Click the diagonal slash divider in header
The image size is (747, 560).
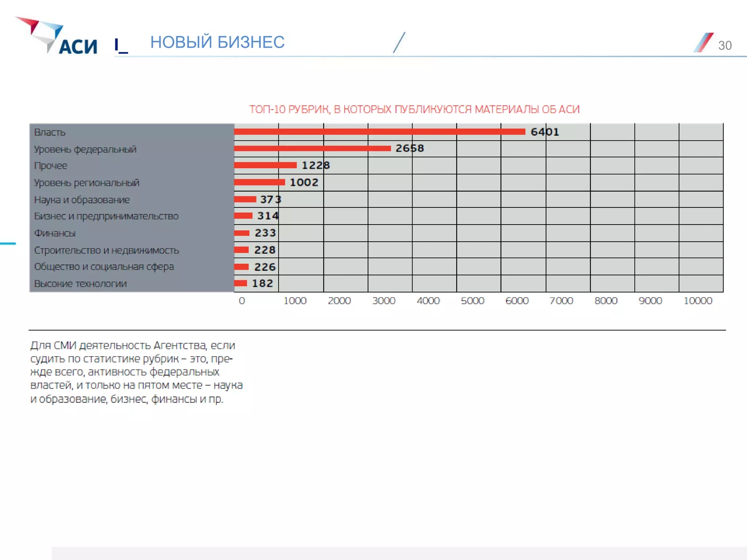399,43
